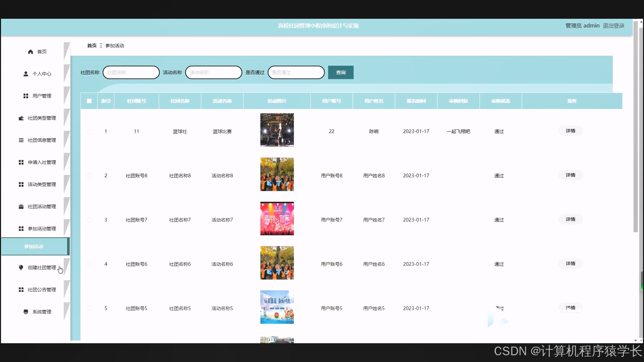Expand the 社团活动管理 sidebar menu
The image size is (644, 362).
click(x=35, y=206)
